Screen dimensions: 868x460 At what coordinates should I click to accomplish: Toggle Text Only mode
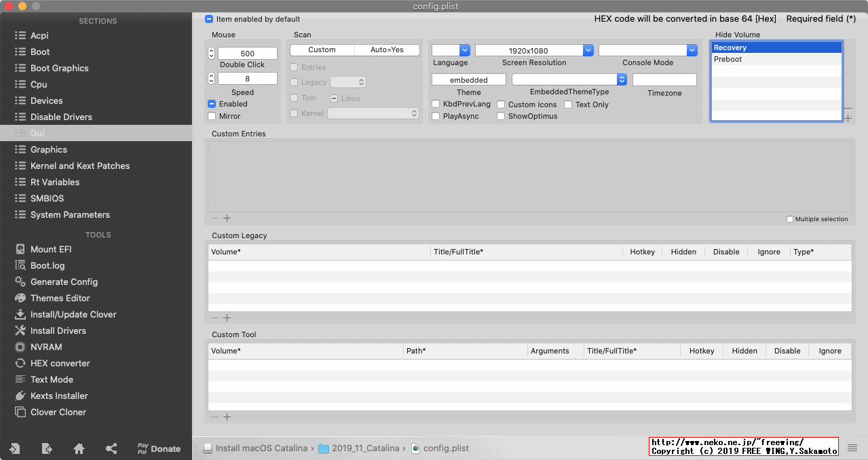click(x=568, y=104)
